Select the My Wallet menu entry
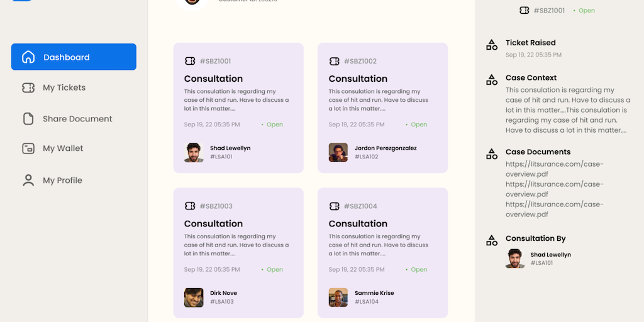Viewport: 644px width, 322px height. click(63, 149)
